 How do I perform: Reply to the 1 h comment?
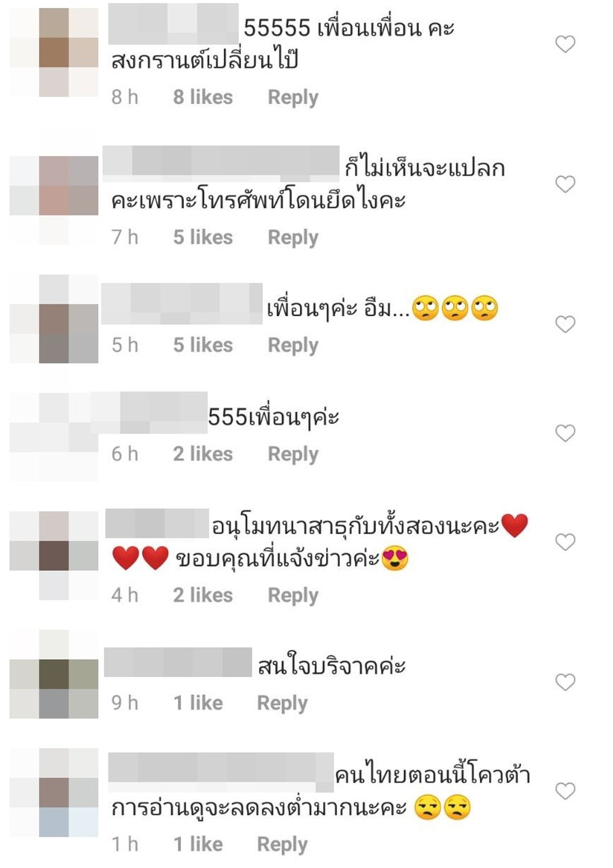click(x=282, y=845)
